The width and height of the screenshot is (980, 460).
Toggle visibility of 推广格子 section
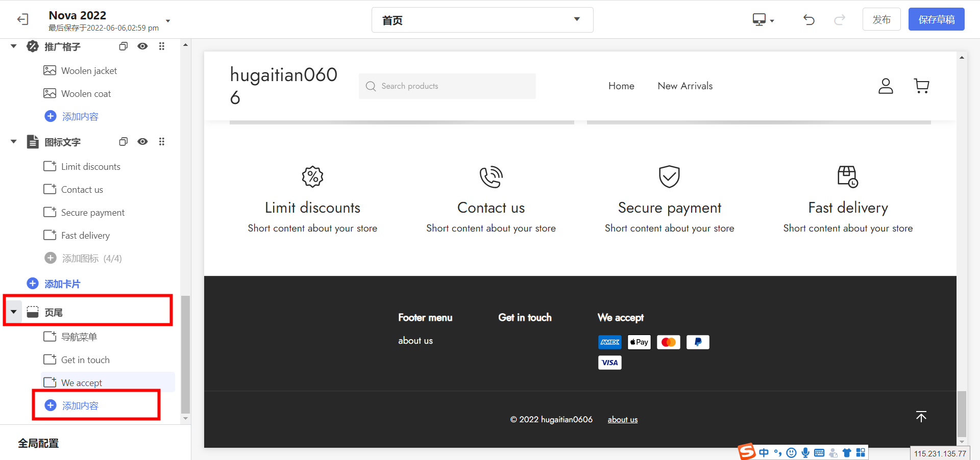tap(142, 46)
